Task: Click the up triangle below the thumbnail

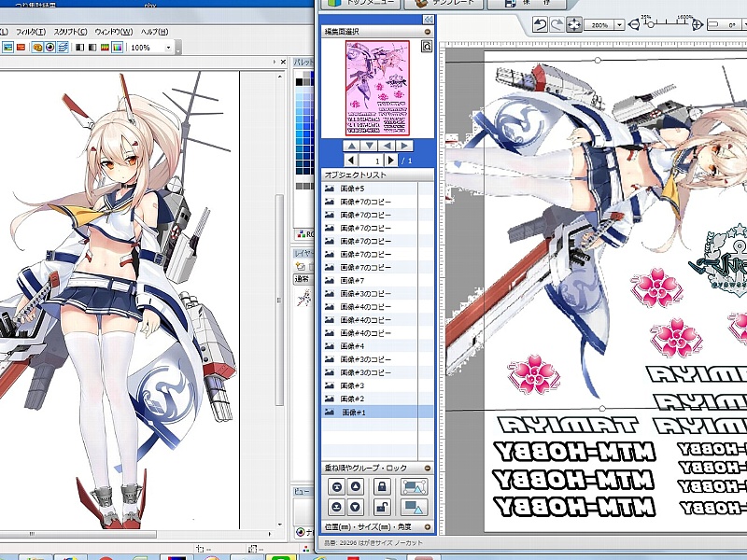Action: [x=351, y=146]
